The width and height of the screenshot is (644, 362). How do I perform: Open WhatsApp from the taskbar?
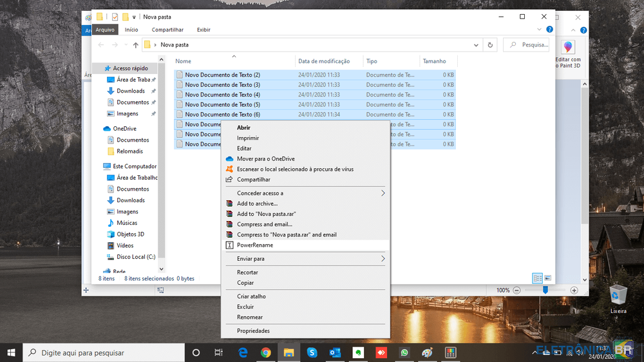coord(404,352)
